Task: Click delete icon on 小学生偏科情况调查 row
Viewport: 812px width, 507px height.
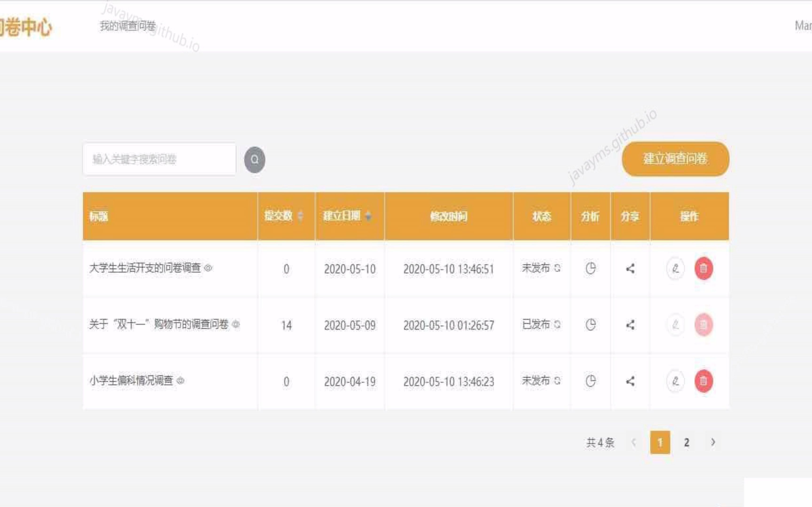Action: point(704,381)
